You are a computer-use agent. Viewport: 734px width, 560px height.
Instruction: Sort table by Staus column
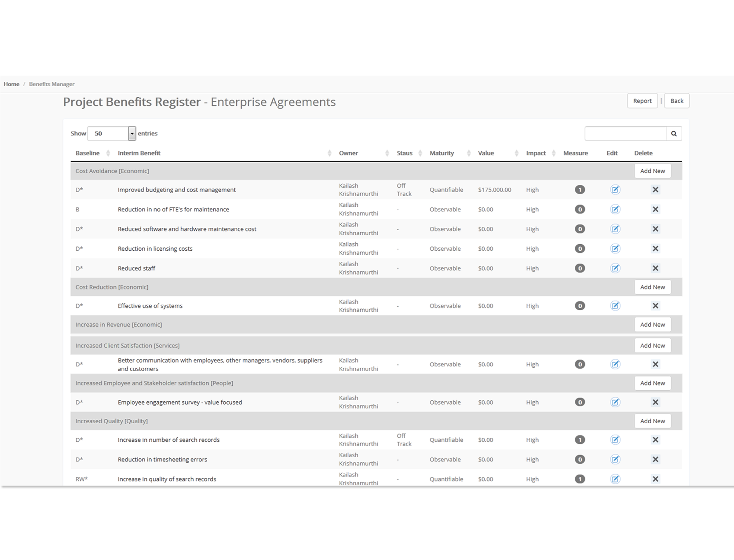[409, 153]
